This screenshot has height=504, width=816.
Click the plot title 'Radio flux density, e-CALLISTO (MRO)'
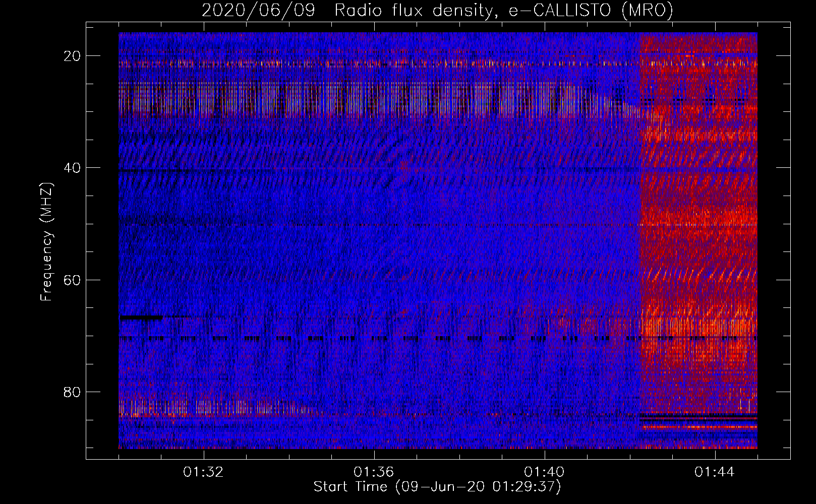pyautogui.click(x=504, y=10)
